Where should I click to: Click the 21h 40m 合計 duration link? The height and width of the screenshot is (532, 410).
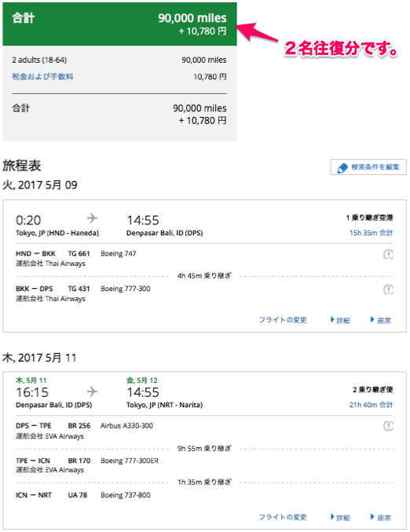372,404
